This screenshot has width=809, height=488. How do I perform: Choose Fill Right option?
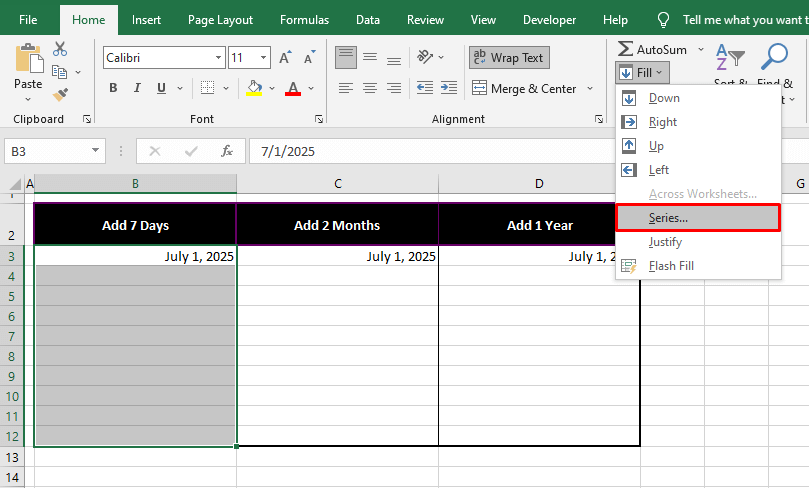(698, 122)
